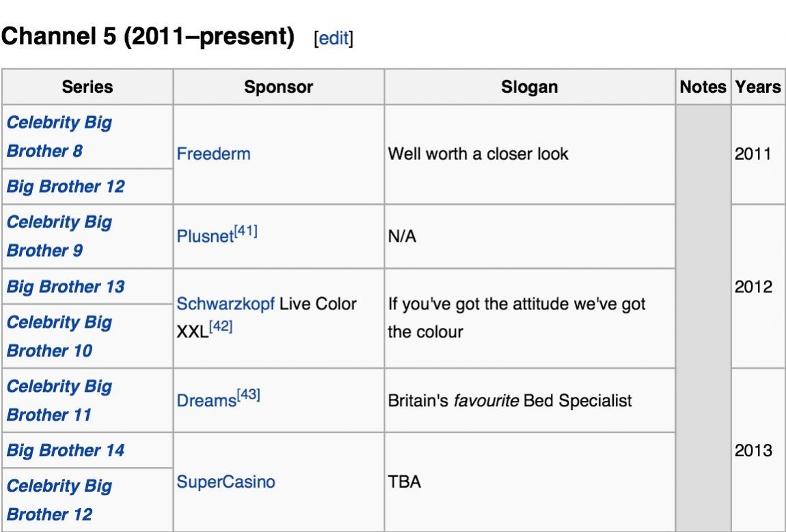Image resolution: width=786 pixels, height=532 pixels.
Task: Click the Slogan column header
Action: (529, 87)
